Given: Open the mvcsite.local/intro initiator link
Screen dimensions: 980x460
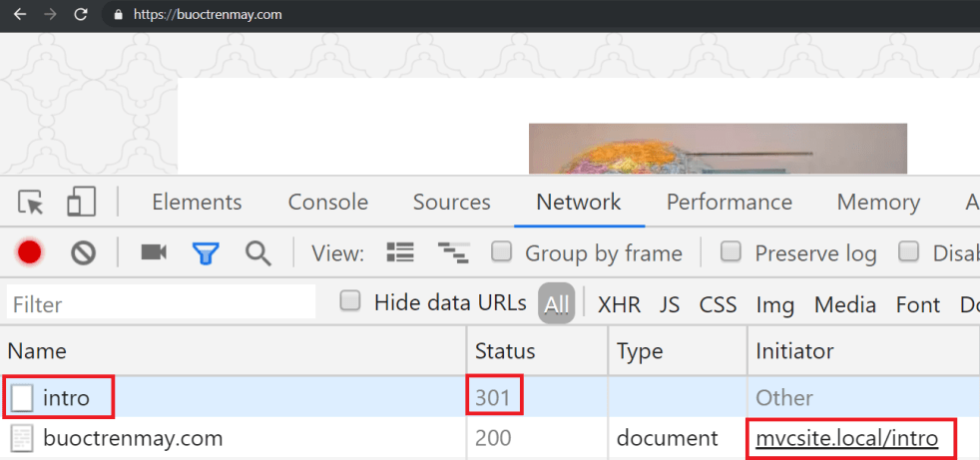Looking at the screenshot, I should 846,438.
